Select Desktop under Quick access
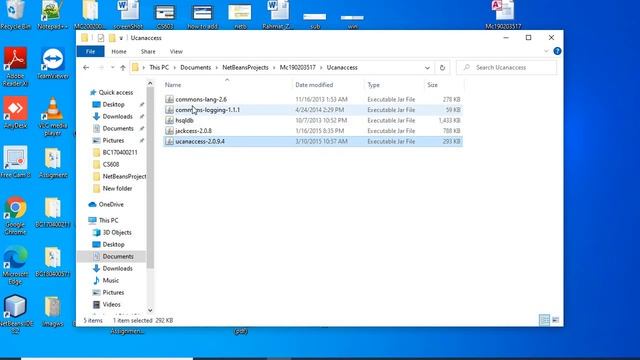The height and width of the screenshot is (360, 640). (x=113, y=104)
